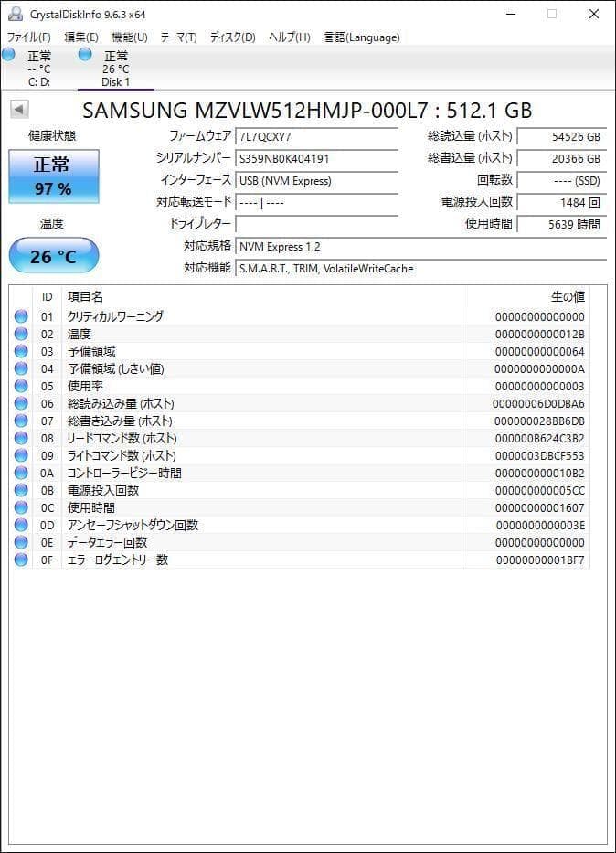The image size is (616, 853).
Task: Click the 健康状態 label
Action: 52,135
